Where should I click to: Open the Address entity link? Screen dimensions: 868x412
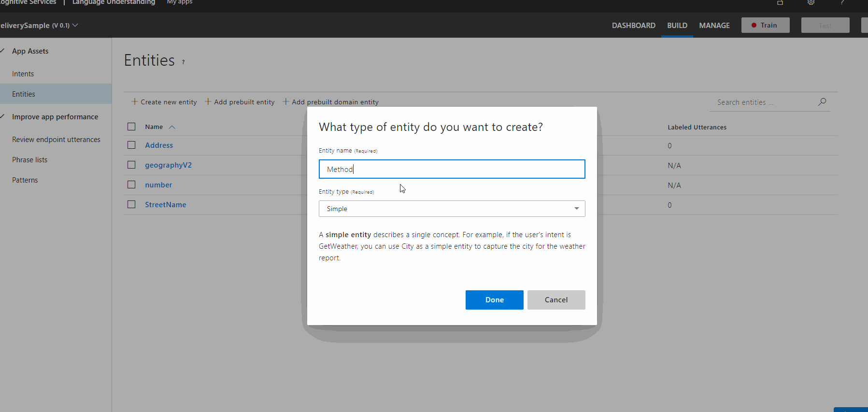pyautogui.click(x=159, y=145)
